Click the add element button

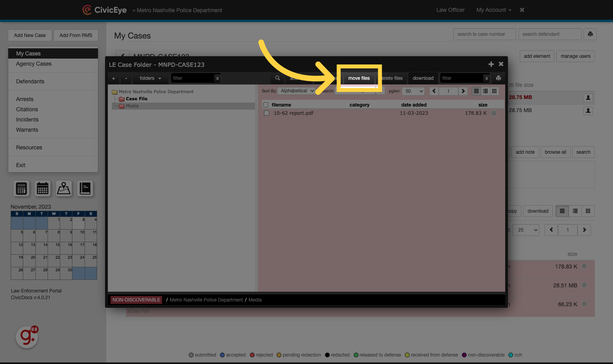pyautogui.click(x=537, y=56)
